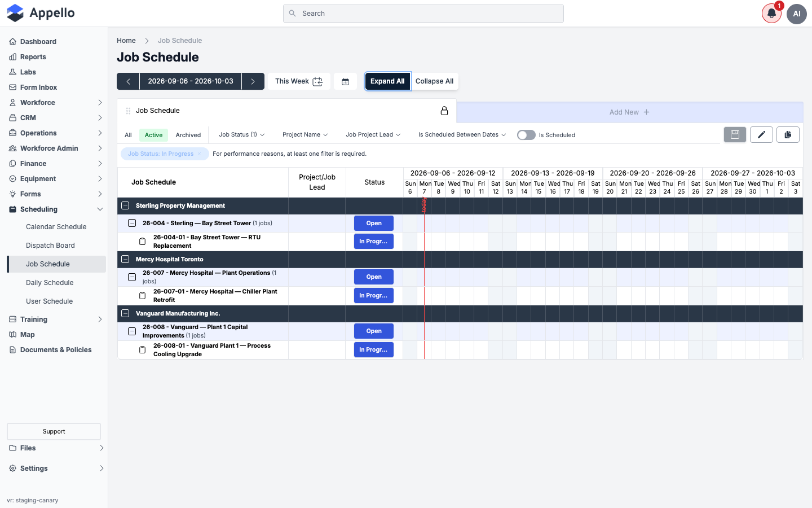Click In Progress status for 26-007-01 job
Viewport: 812px width, 508px height.
[x=374, y=296]
